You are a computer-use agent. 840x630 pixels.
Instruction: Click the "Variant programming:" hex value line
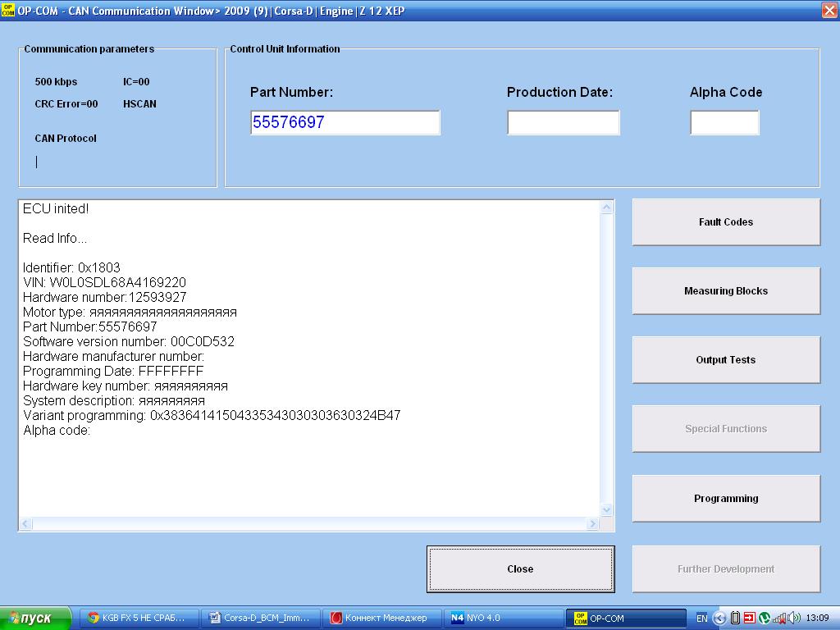212,416
